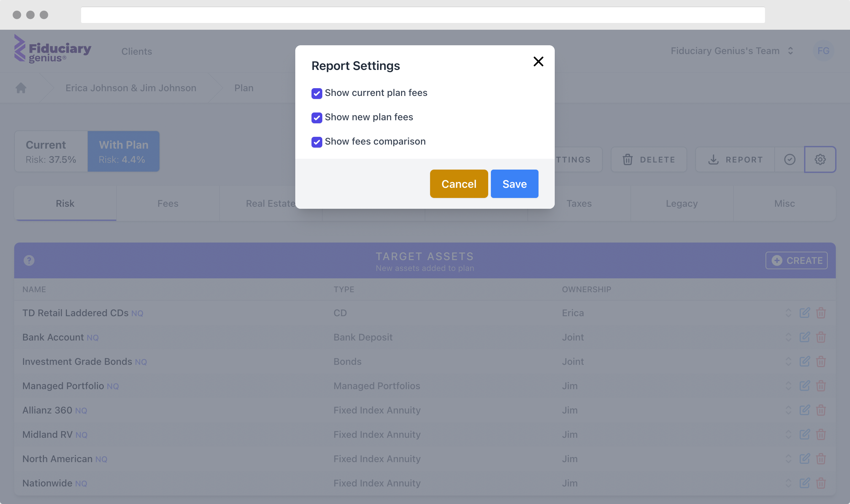Toggle Show new plan fees checkbox
This screenshot has width=850, height=504.
tap(317, 118)
